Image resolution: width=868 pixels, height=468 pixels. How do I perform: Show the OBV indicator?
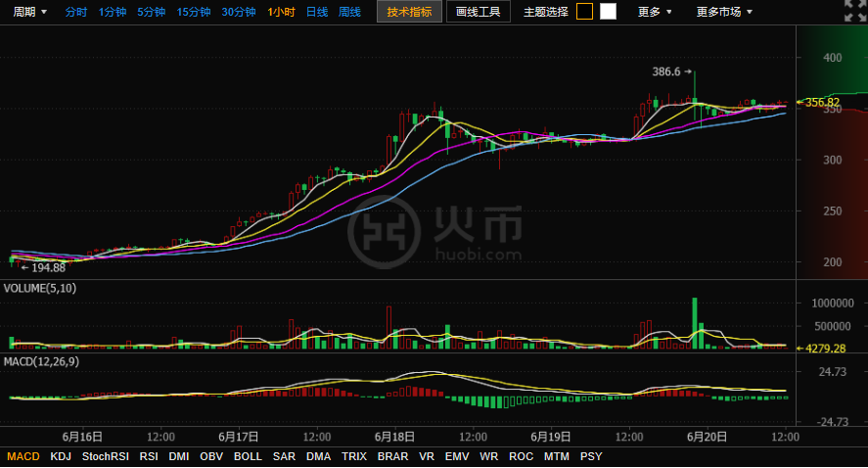click(x=211, y=456)
